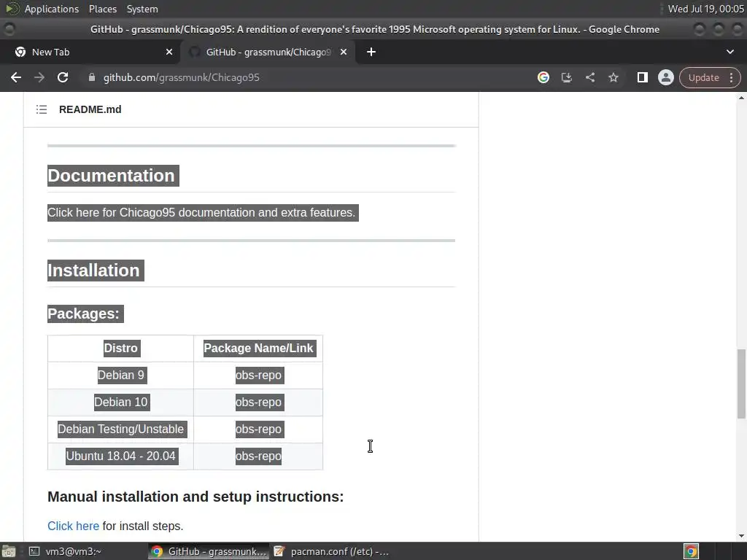Viewport: 747px width, 560px height.
Task: Switch to the New Tab tab
Action: click(x=90, y=52)
